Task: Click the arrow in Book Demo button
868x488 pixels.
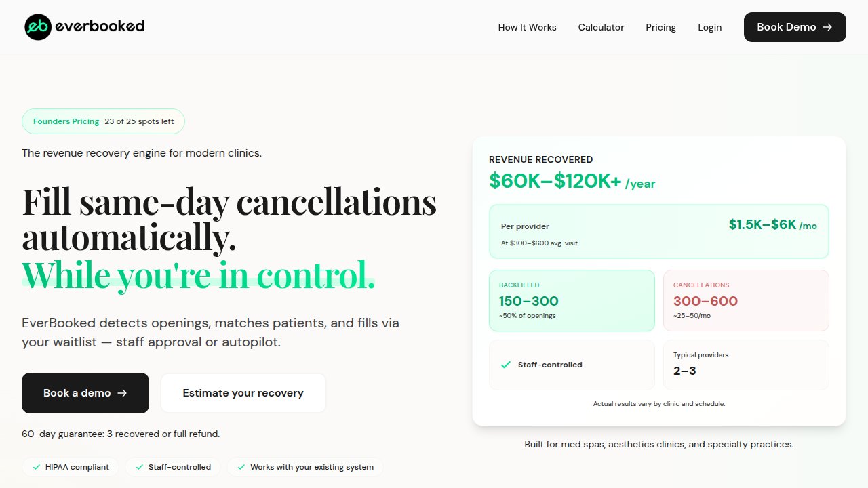Action: click(x=827, y=27)
